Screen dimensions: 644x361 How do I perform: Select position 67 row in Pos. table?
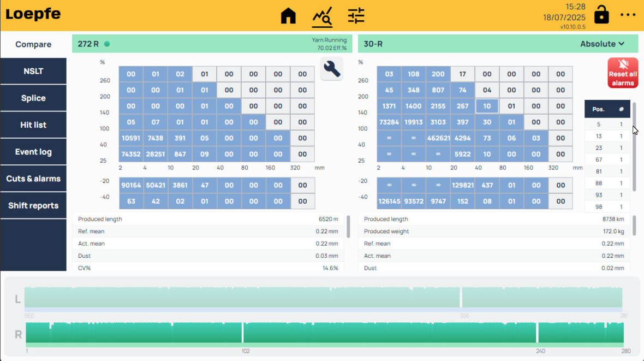coord(607,159)
